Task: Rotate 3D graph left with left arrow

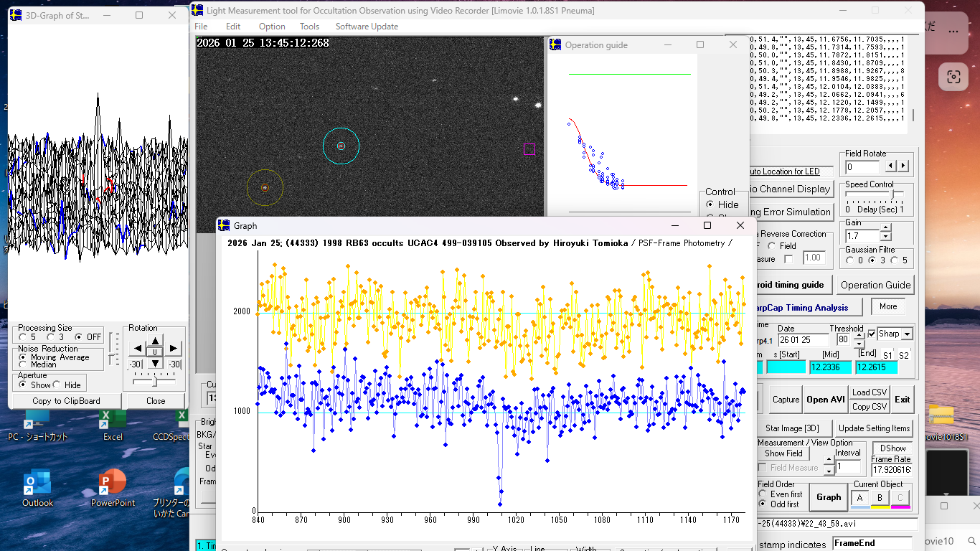Action: coord(138,349)
